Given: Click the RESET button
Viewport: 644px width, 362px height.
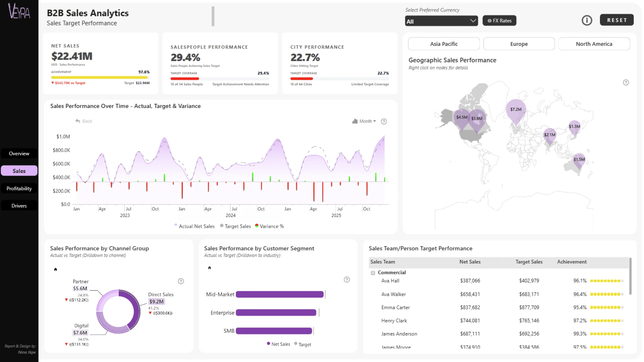Looking at the screenshot, I should click(x=617, y=20).
